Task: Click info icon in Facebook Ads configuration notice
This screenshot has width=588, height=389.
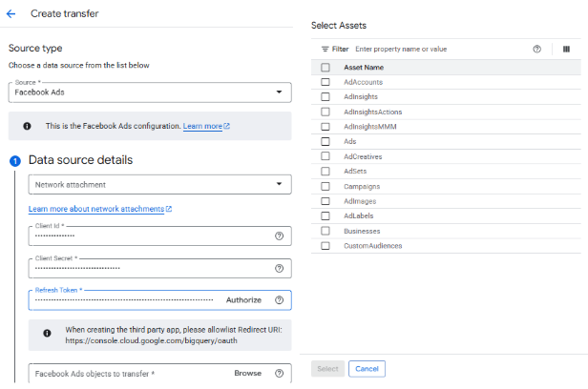Action: (x=27, y=126)
